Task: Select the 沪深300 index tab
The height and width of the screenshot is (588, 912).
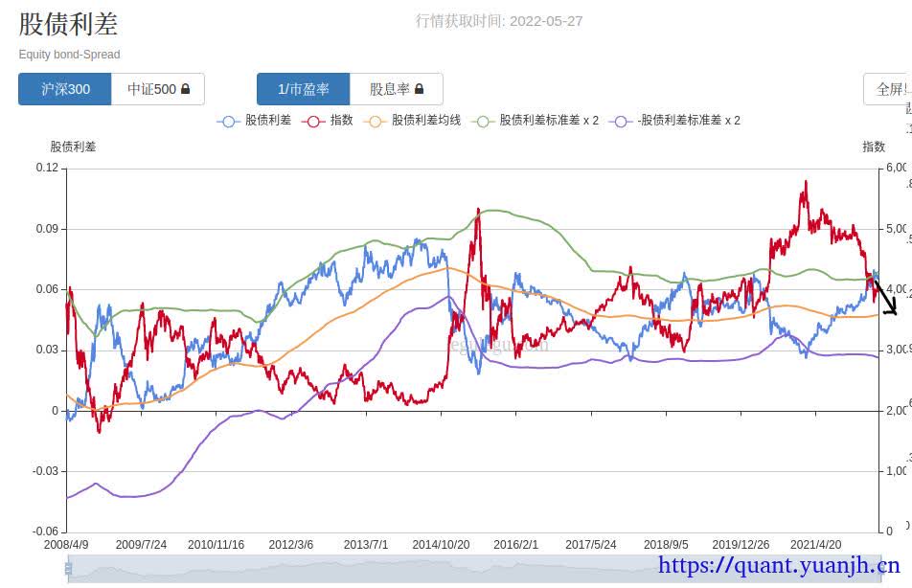Action: point(65,89)
